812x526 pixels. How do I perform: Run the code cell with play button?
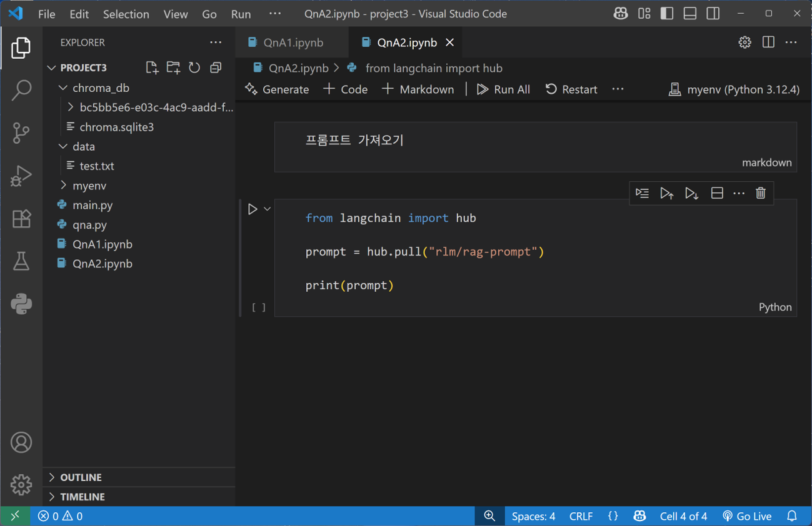pos(253,209)
